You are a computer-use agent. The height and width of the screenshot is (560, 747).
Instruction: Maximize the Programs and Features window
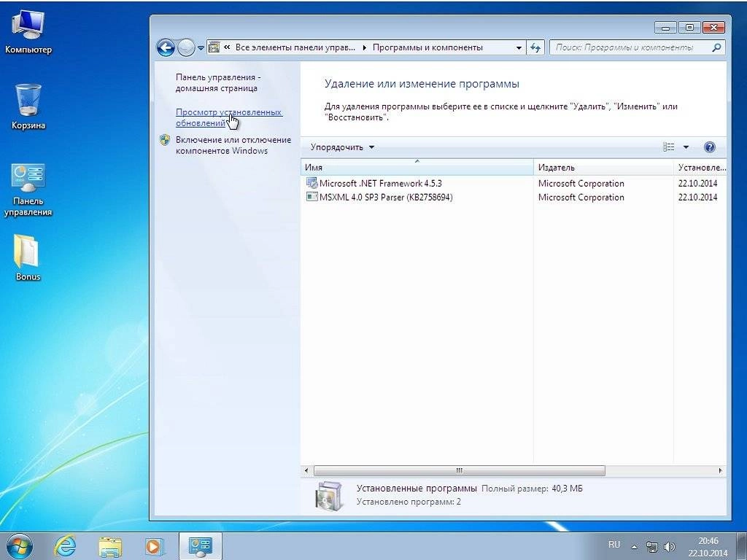point(689,28)
